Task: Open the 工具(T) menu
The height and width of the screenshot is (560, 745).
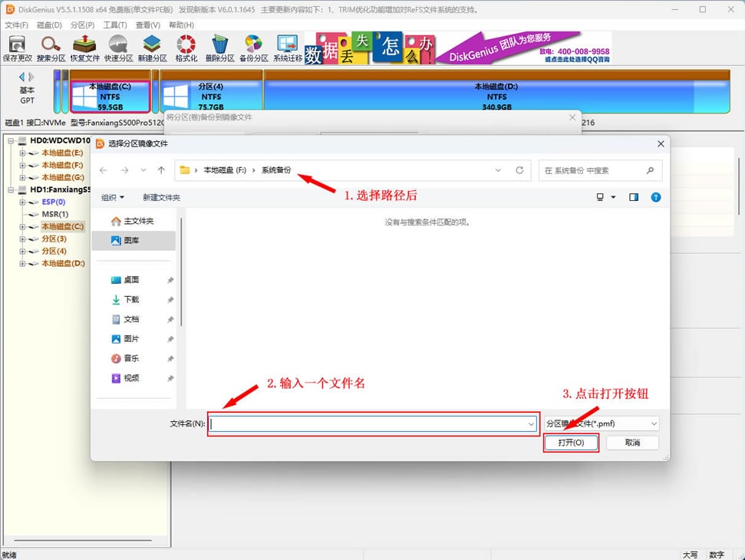Action: coord(115,25)
